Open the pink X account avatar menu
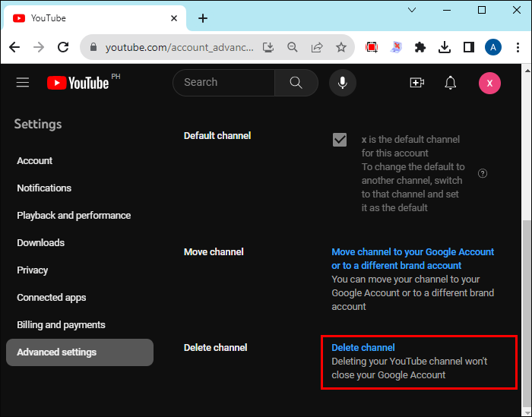This screenshot has width=532, height=417. (489, 83)
